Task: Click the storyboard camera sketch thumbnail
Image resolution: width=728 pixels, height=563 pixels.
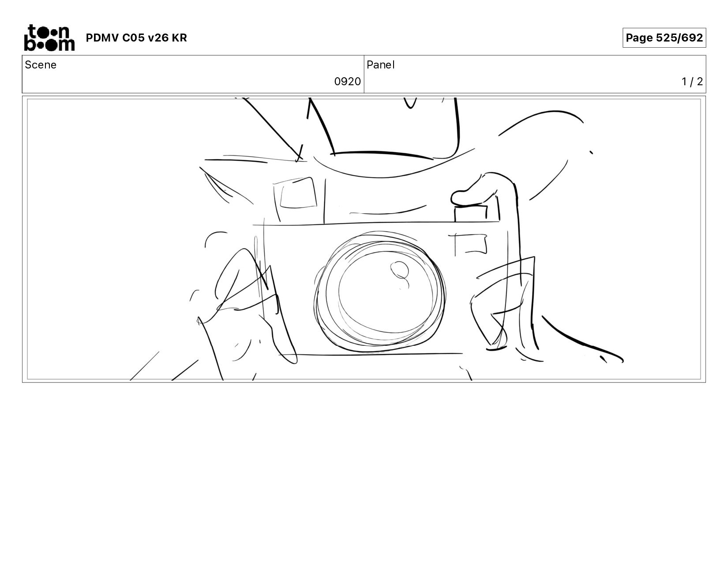Action: point(364,239)
